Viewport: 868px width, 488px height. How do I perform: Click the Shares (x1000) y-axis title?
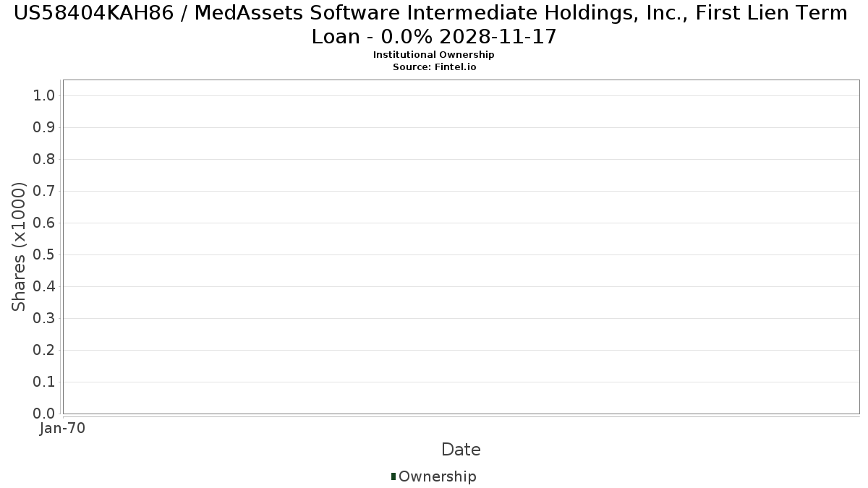19,247
